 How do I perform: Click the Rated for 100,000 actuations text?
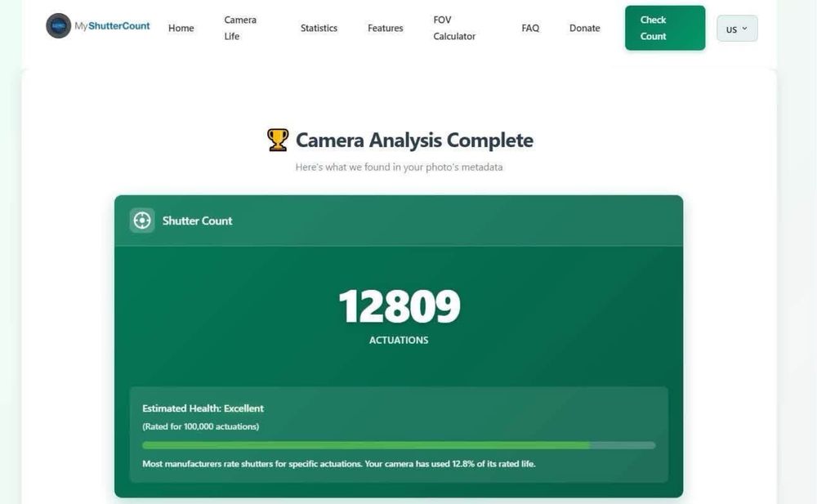click(201, 426)
